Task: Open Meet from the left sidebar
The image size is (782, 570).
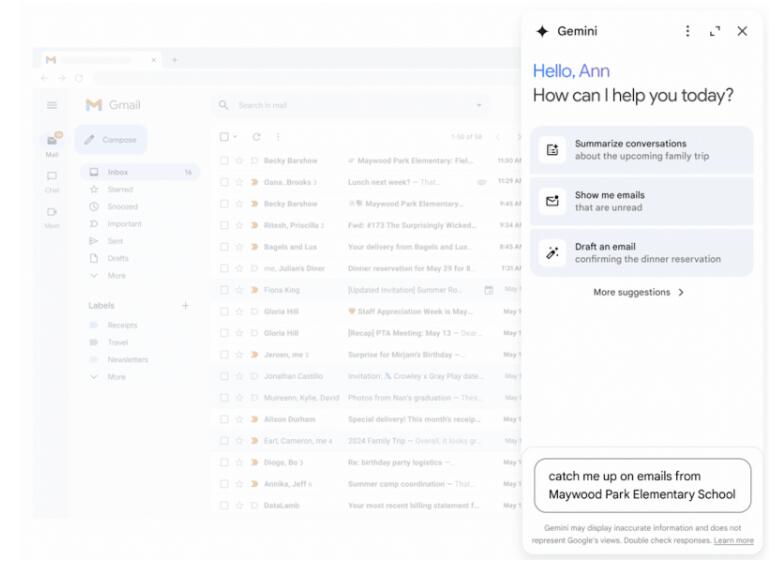Action: [52, 215]
